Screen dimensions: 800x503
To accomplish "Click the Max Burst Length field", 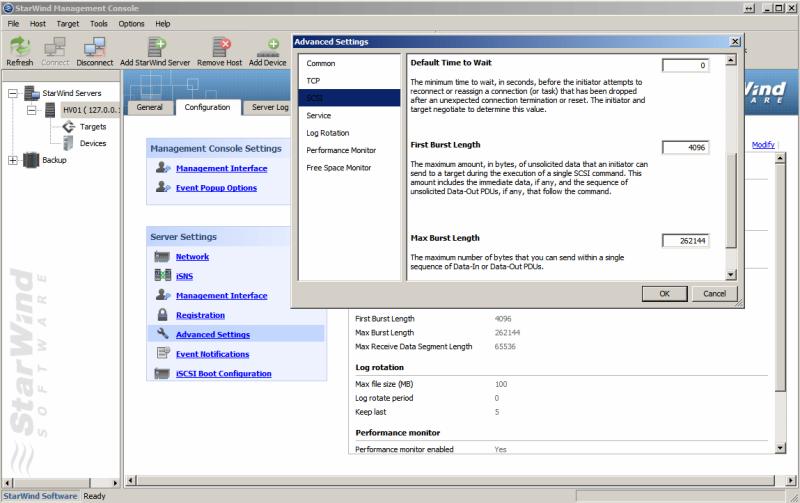I will point(685,240).
